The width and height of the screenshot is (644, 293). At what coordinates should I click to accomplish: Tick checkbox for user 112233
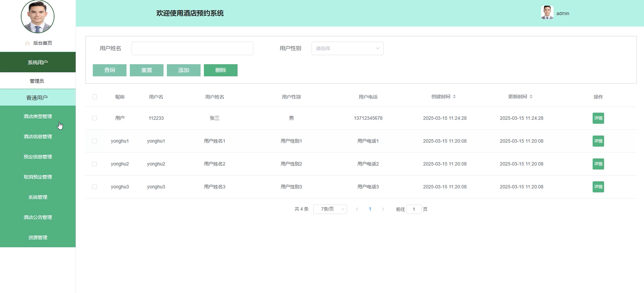click(94, 118)
